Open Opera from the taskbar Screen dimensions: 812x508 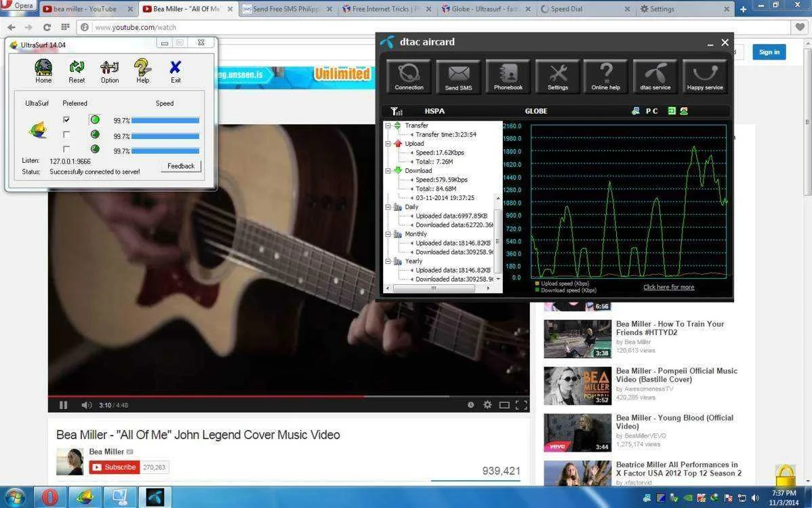tap(49, 496)
